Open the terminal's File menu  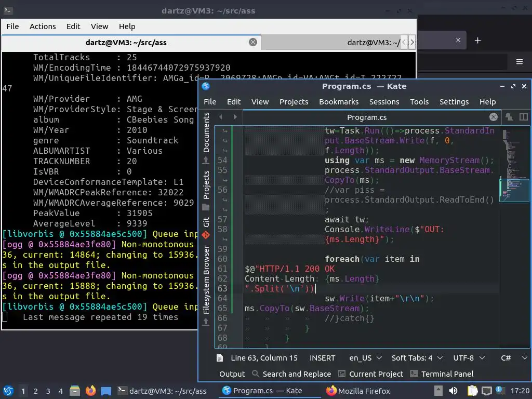(x=12, y=26)
